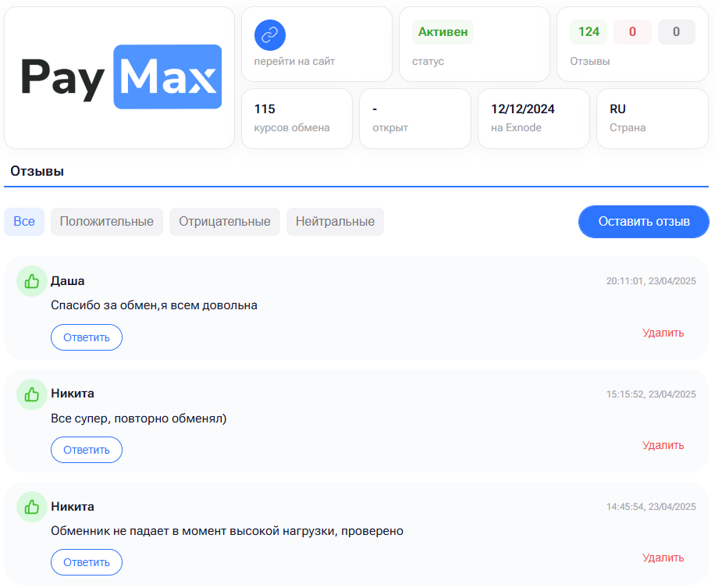The height and width of the screenshot is (588, 715).
Task: Select the green 124 positive reviews counter
Action: [x=589, y=32]
